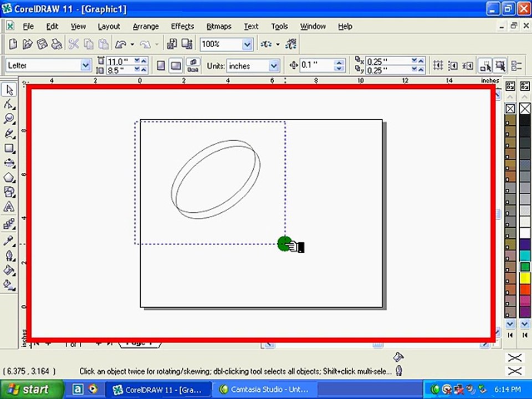Pick the yellow color swatch in palette
Screen dimensions: 532x399
pyautogui.click(x=525, y=278)
